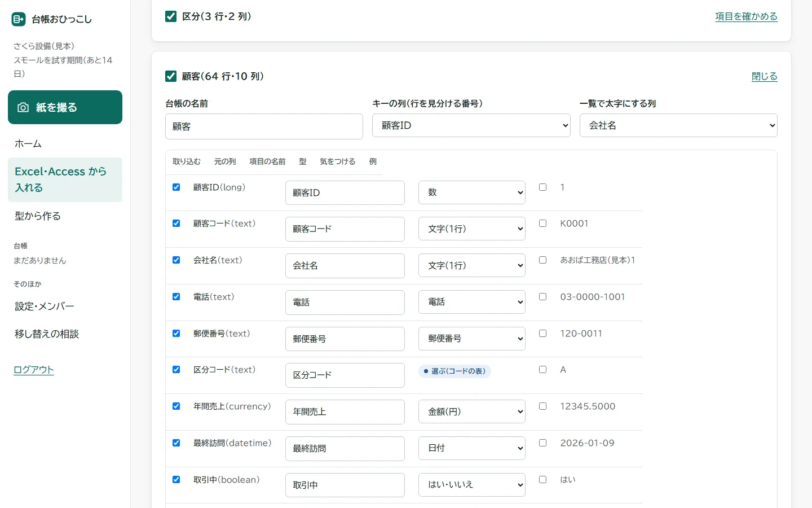Open type dropdown for 年間売上 row
The image size is (812, 508).
click(472, 412)
